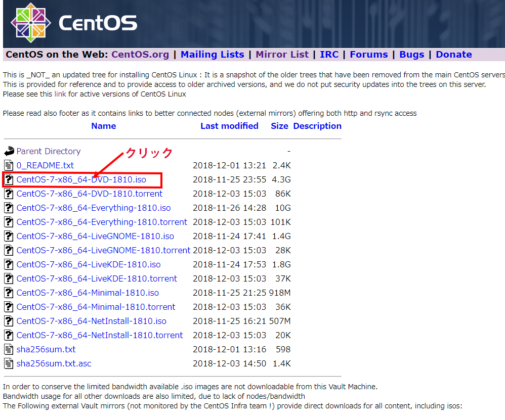Download CentOS-7-x86_64-LiveKDE-1810.torrent

(x=97, y=278)
